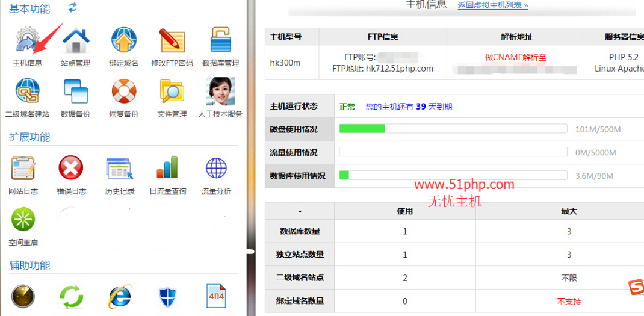Click the PHP 5.2 server info text

[x=624, y=57]
